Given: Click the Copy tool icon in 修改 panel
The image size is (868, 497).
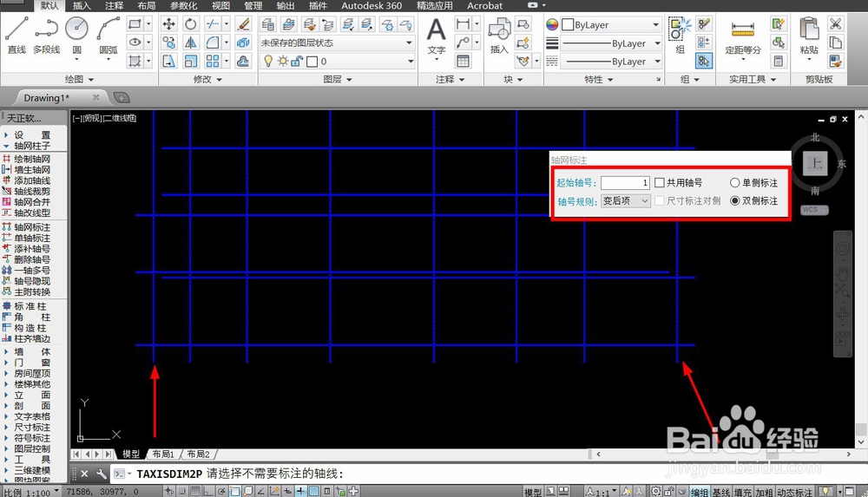Looking at the screenshot, I should click(x=169, y=42).
